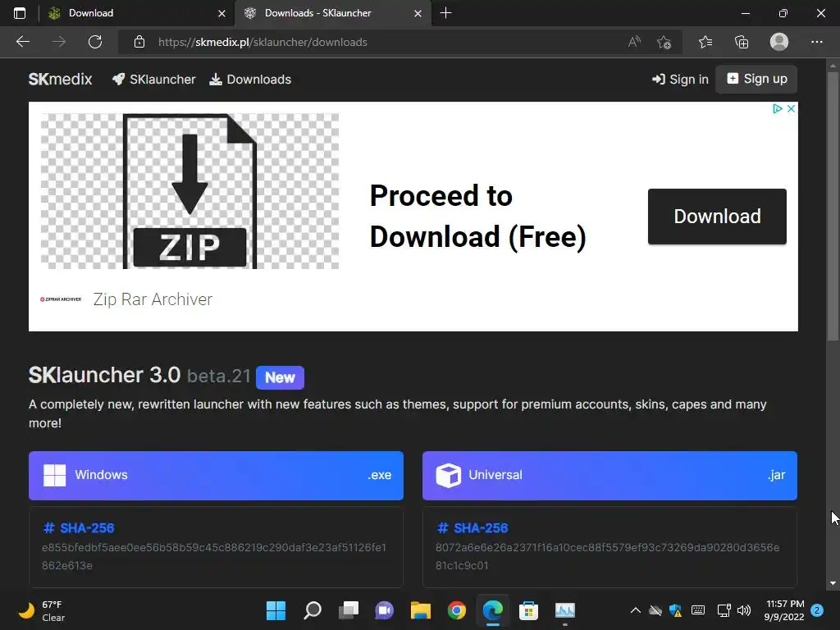Open the Edge tab actions menu icon
Screen dimensions: 840x630
20,13
